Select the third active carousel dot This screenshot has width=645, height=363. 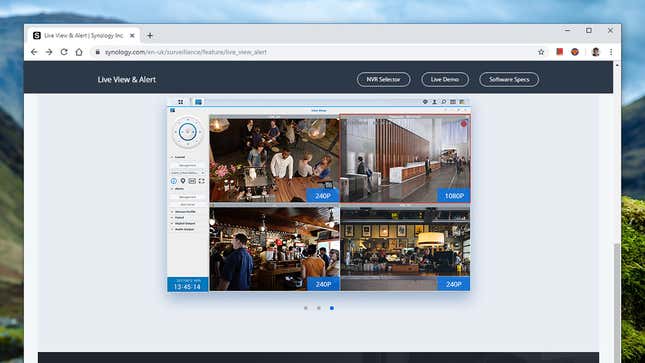tap(332, 308)
